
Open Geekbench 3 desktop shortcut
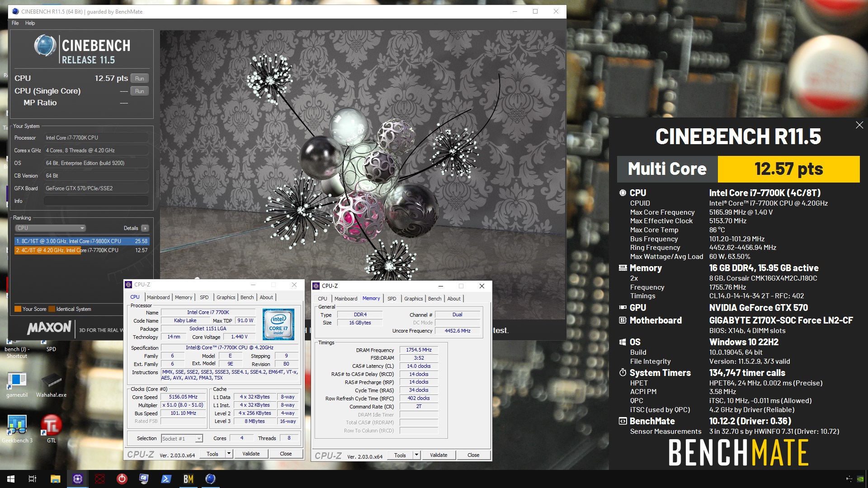[x=17, y=428]
